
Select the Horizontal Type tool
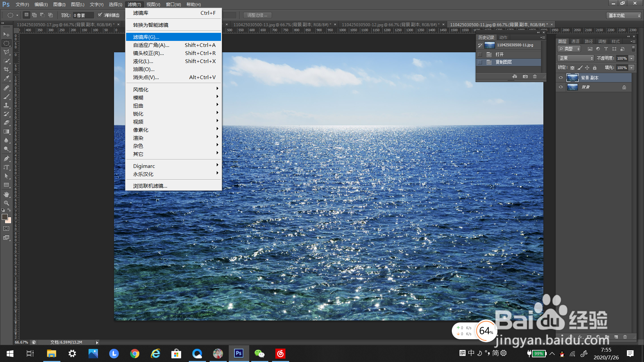click(x=6, y=167)
